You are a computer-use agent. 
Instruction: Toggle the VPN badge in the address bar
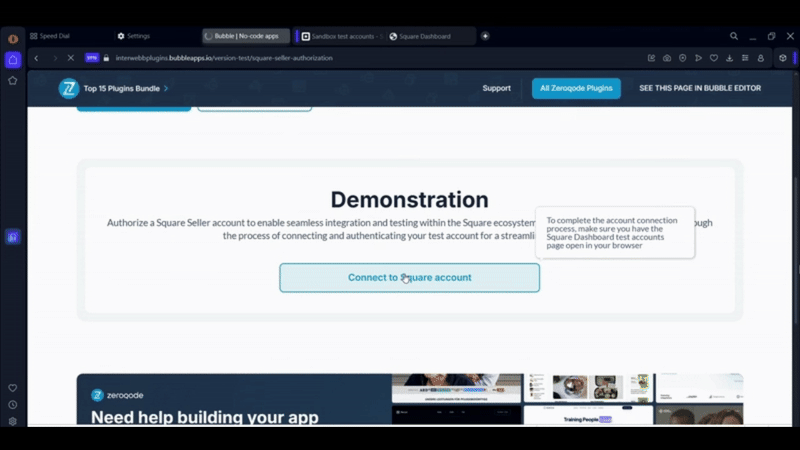92,58
